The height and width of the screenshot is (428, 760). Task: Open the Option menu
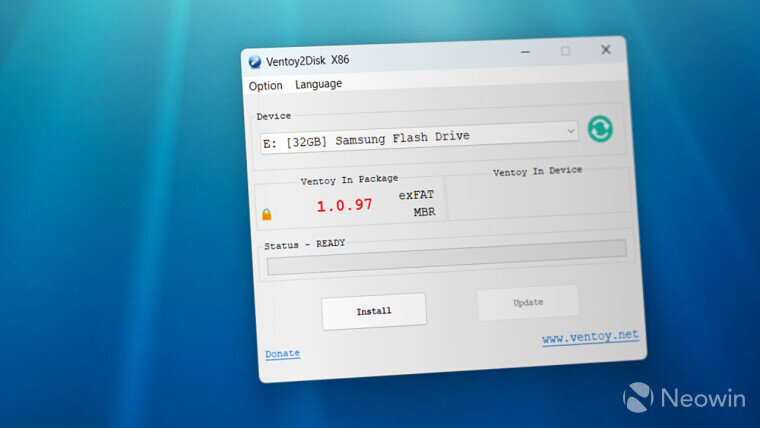266,86
